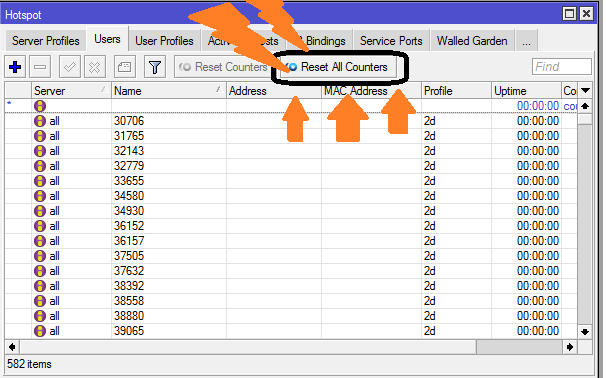Select user icon for row 34580
Screen dimensions: 606x378
(x=40, y=196)
